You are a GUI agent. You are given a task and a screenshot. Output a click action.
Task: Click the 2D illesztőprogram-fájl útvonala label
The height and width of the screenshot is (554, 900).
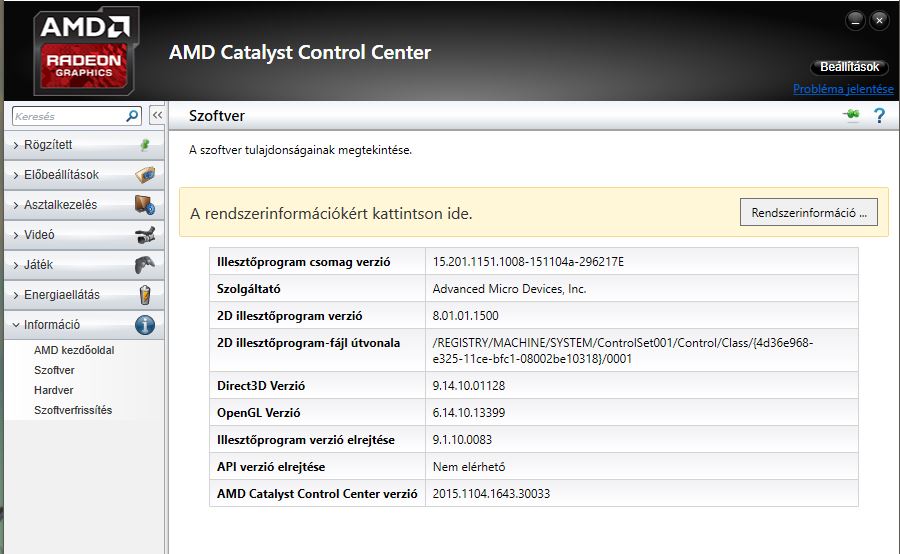308,343
